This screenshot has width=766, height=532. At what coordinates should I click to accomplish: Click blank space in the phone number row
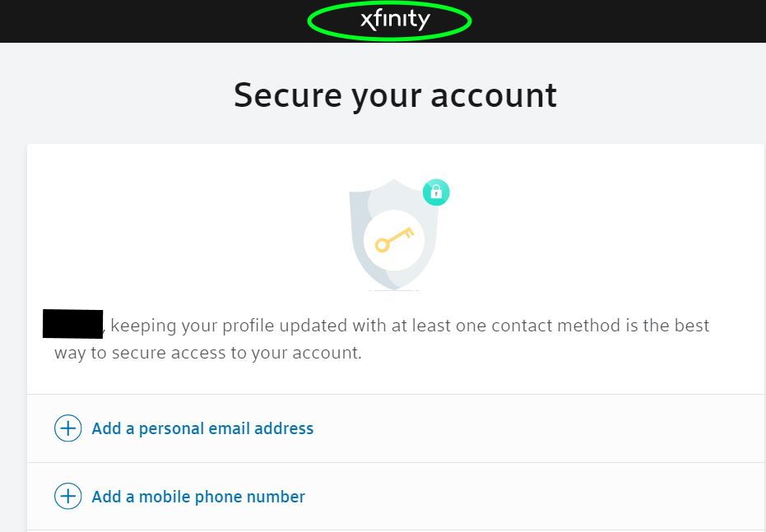click(537, 497)
